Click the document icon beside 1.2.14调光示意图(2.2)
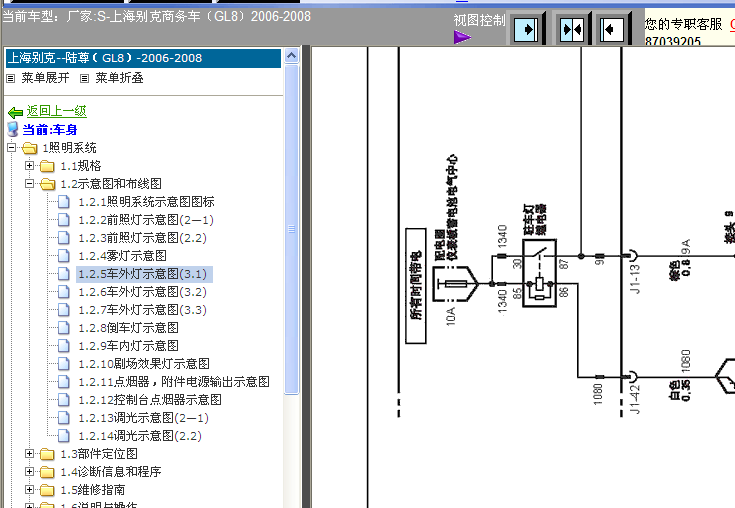This screenshot has width=735, height=508. pyautogui.click(x=64, y=436)
